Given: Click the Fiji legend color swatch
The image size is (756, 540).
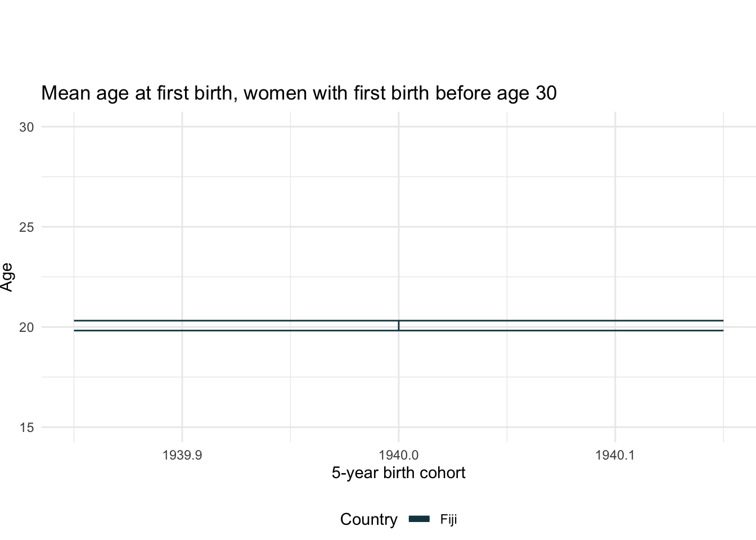Looking at the screenshot, I should tap(419, 519).
